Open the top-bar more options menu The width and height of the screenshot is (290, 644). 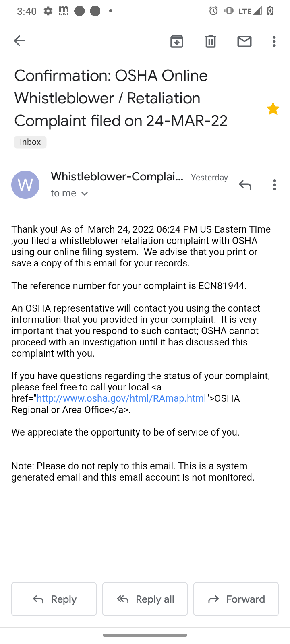pyautogui.click(x=274, y=41)
